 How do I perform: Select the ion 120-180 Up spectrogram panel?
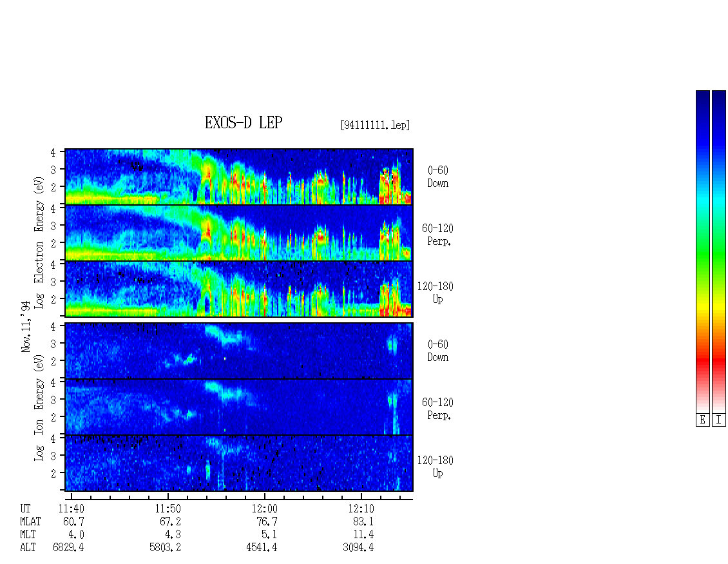[239, 463]
